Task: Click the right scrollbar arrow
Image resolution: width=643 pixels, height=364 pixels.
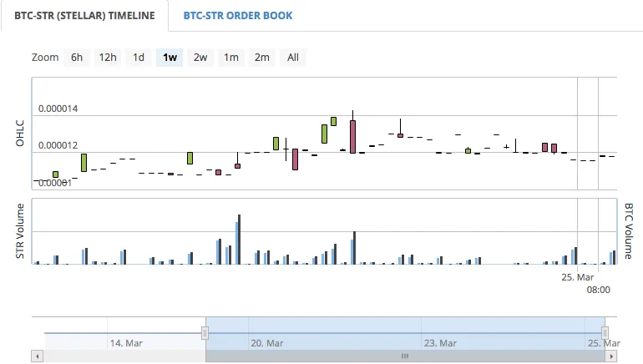Action: (x=611, y=356)
